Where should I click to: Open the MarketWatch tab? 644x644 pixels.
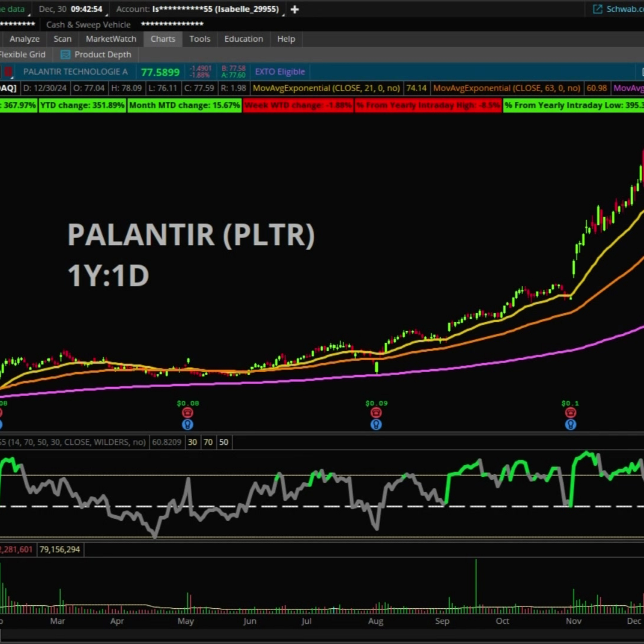pos(111,39)
